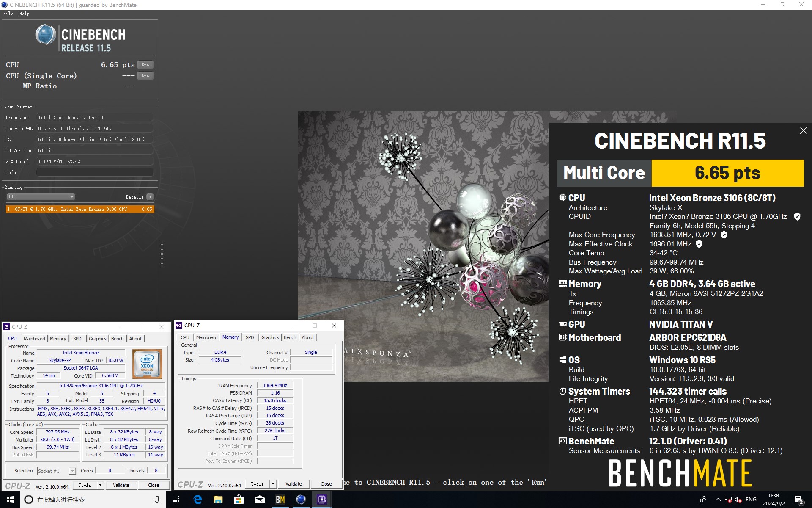The image size is (812, 508).
Task: Switch to Mainboard tab in left CPU-Z
Action: pyautogui.click(x=34, y=339)
